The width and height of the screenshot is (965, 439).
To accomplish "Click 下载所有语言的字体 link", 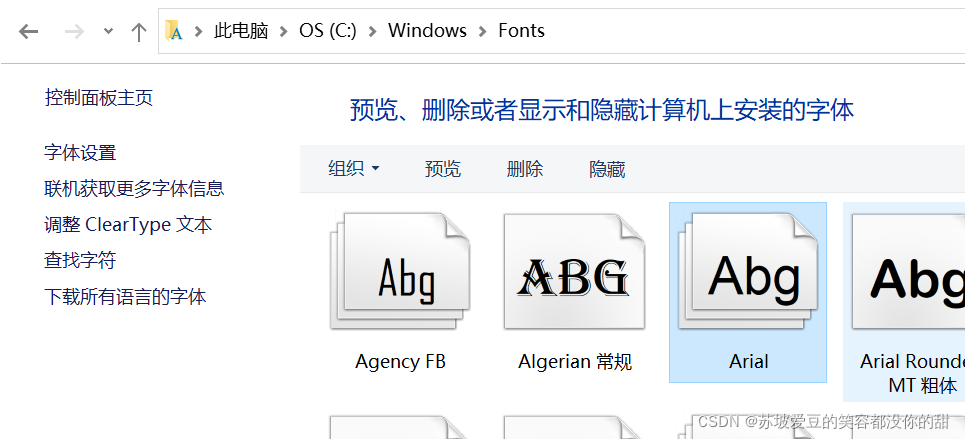I will coord(126,296).
